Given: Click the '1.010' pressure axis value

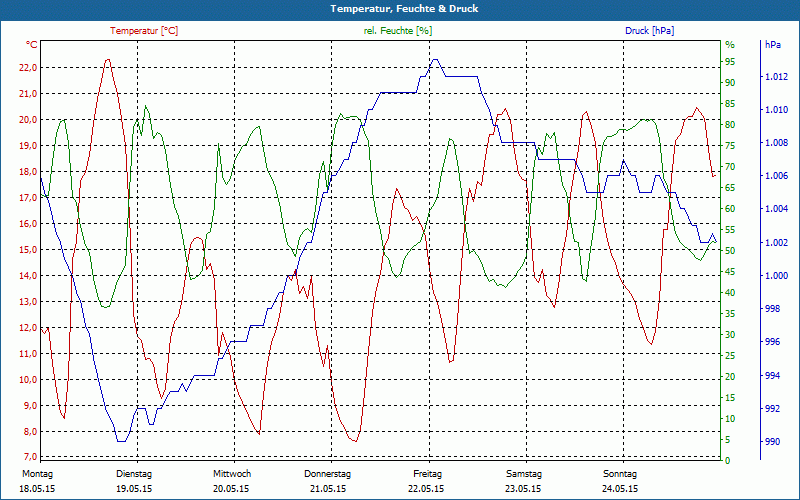Looking at the screenshot, I should [776, 110].
